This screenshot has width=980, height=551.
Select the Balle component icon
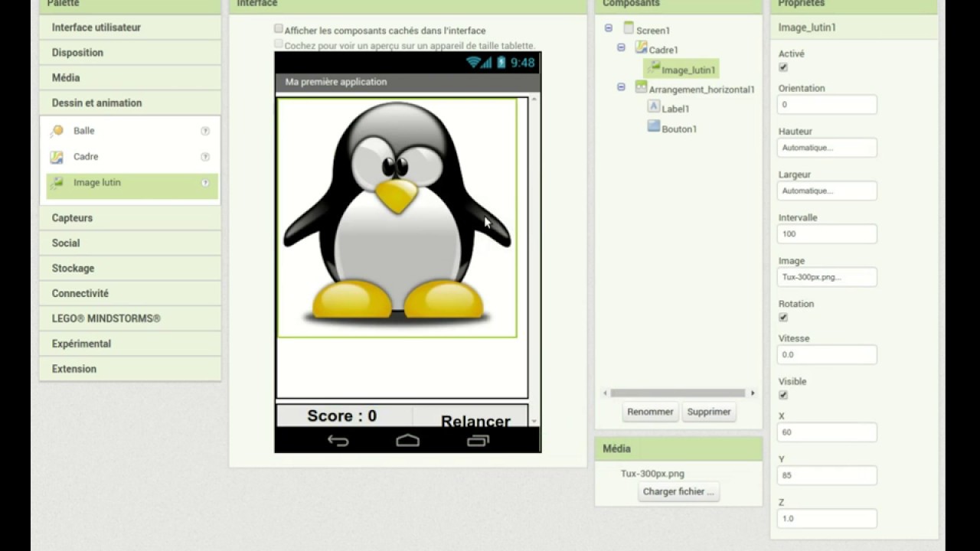[x=57, y=131]
